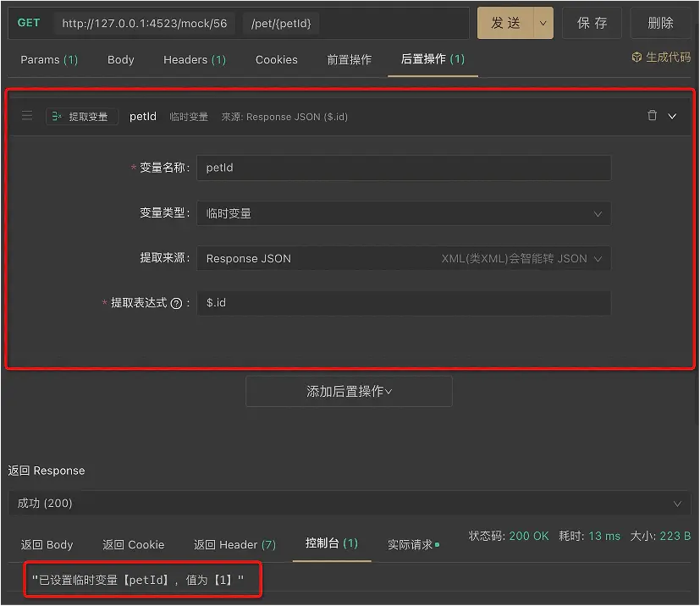Viewport: 700px width, 606px height.
Task: Open the 变量类型 variable type dropdown
Action: (404, 213)
